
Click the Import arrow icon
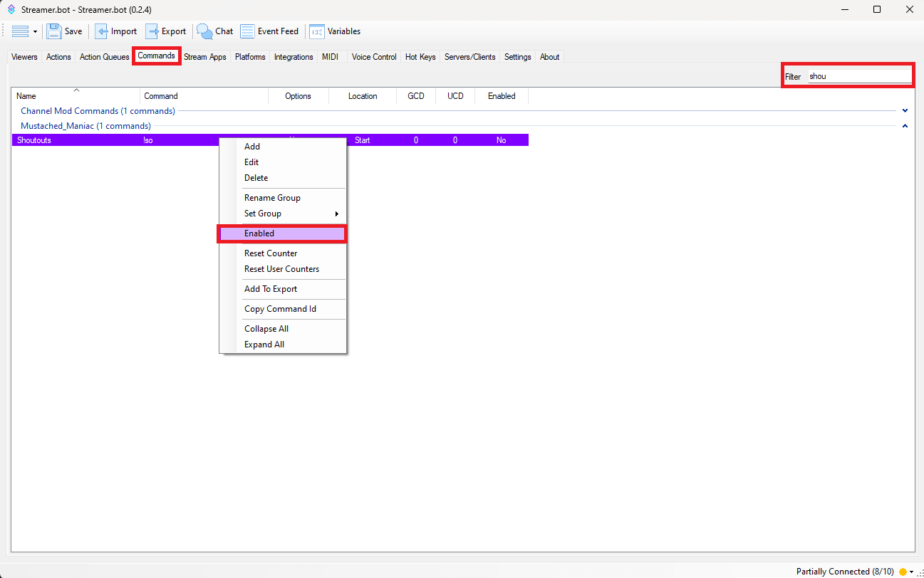[102, 31]
